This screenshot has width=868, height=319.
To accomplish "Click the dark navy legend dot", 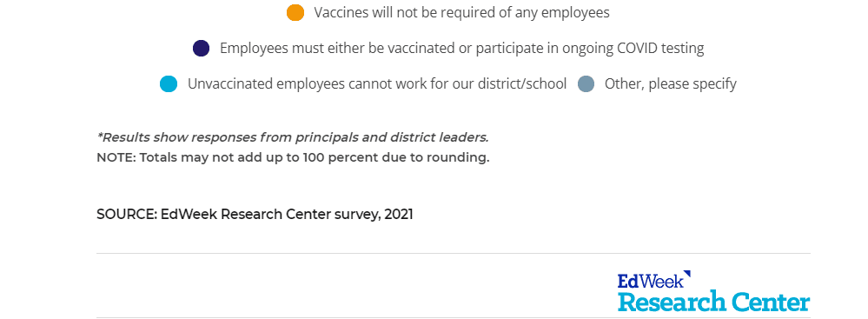I will [x=201, y=48].
